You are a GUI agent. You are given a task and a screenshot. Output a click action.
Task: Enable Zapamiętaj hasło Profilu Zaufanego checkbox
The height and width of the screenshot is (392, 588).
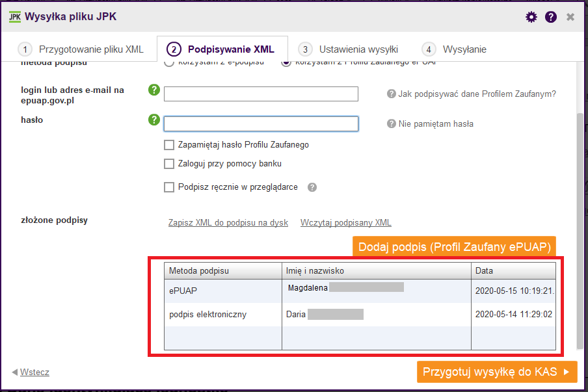[169, 145]
